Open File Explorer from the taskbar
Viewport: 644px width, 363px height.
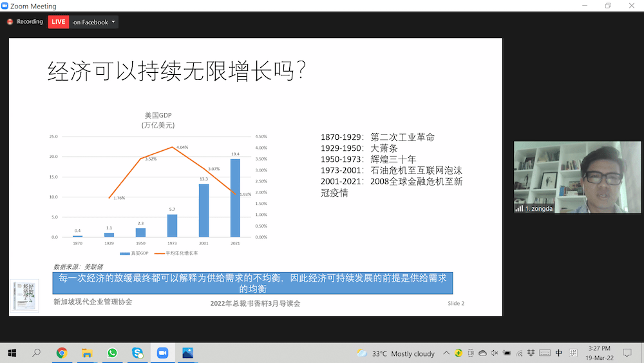87,353
